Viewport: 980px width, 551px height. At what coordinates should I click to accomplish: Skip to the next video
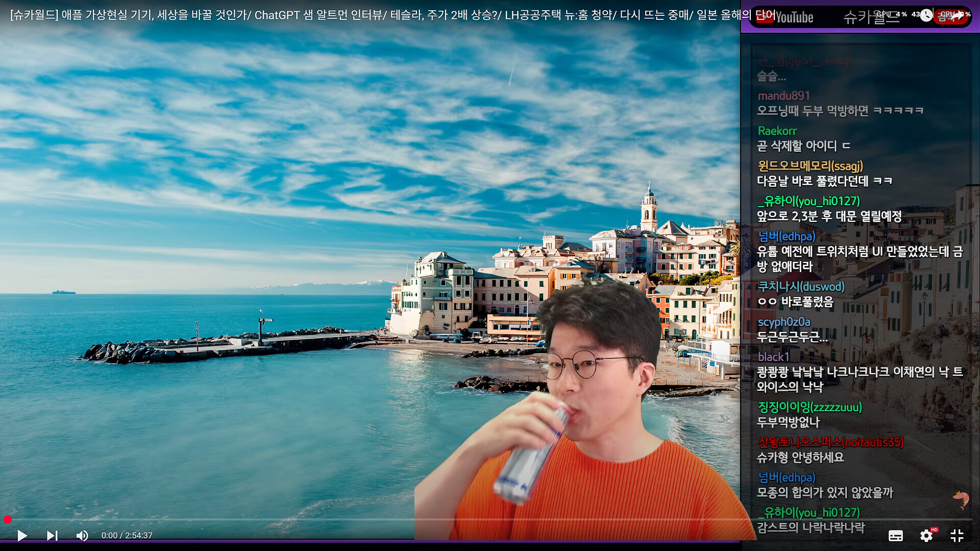coord(52,535)
